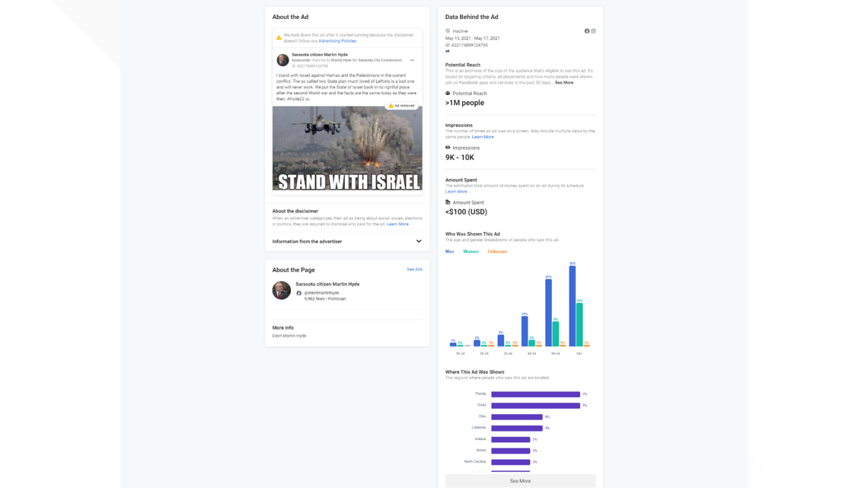Click the '9,962 likes • Politician' text
Image resolution: width=868 pixels, height=488 pixels.
click(x=325, y=298)
